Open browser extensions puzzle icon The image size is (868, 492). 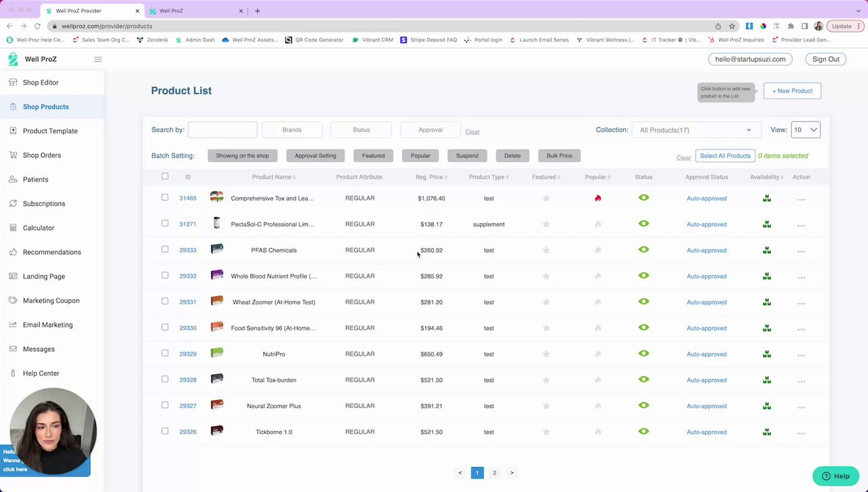pyautogui.click(x=791, y=26)
